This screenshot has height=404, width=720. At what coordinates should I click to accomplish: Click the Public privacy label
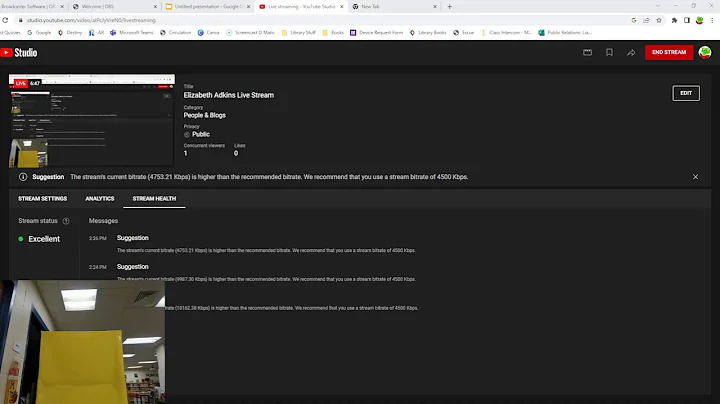[x=201, y=134]
